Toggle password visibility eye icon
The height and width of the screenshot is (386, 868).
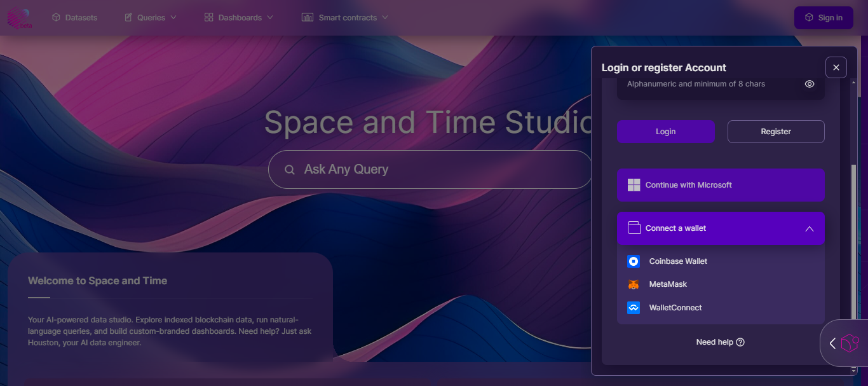point(810,84)
